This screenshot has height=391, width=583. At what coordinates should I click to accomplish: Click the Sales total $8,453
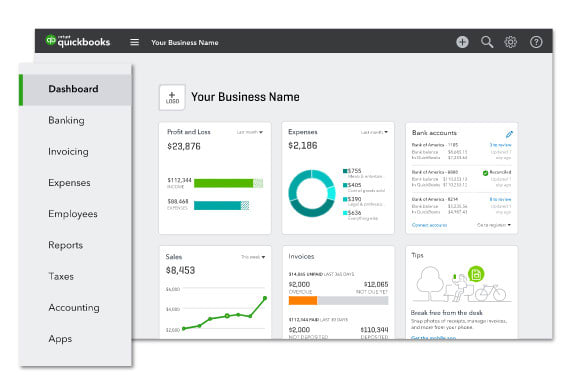point(180,271)
